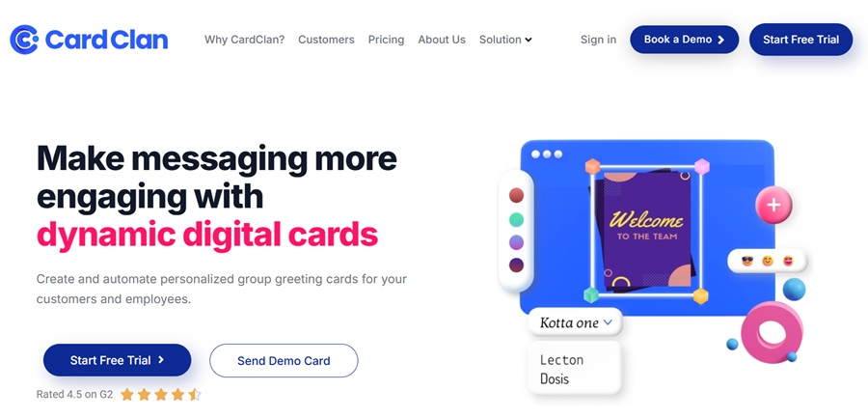Choose the Lecton font option

tap(561, 360)
